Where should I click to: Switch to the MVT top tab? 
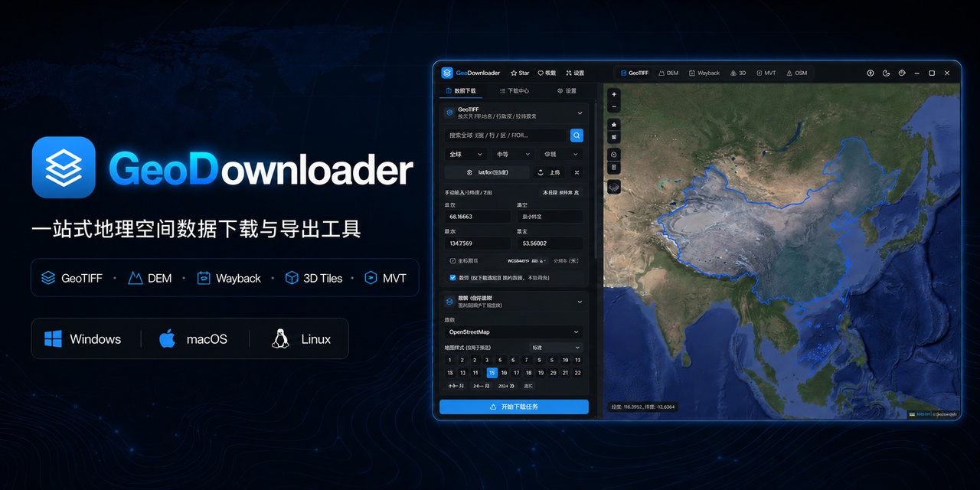point(766,73)
